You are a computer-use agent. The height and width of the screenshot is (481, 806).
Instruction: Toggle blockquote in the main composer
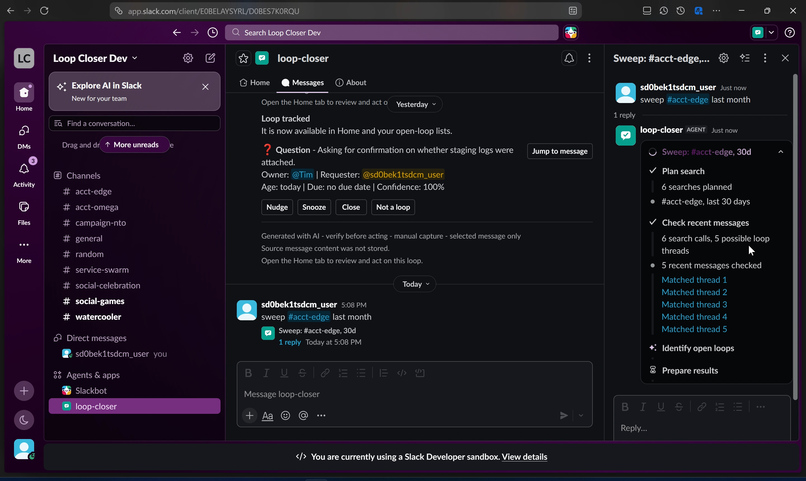point(383,373)
